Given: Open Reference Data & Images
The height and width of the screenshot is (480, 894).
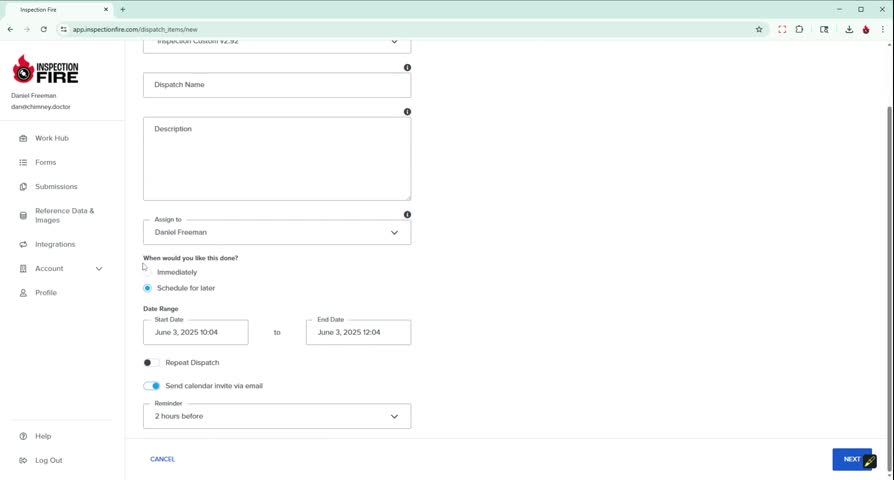Looking at the screenshot, I should tap(64, 215).
